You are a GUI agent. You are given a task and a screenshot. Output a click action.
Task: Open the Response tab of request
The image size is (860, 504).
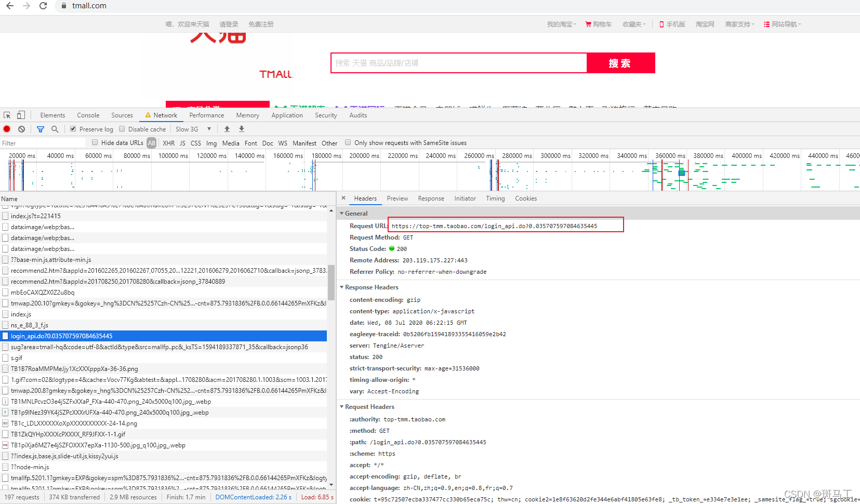pyautogui.click(x=431, y=198)
